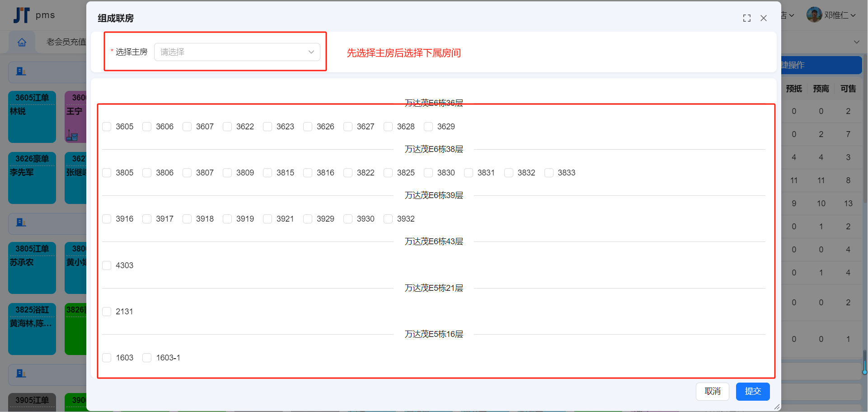Screen dimensions: 868x412
Task: Click the user avatar for 邓惟仁
Action: pyautogui.click(x=814, y=15)
